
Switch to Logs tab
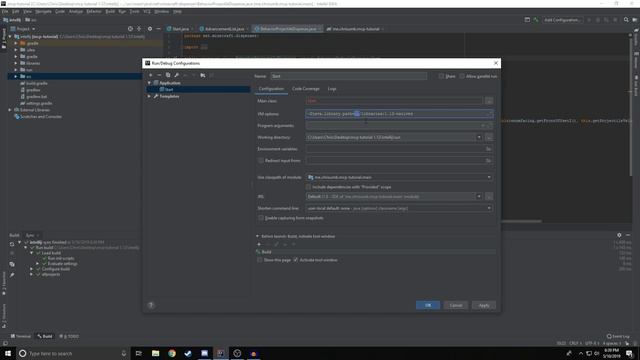[x=332, y=89]
